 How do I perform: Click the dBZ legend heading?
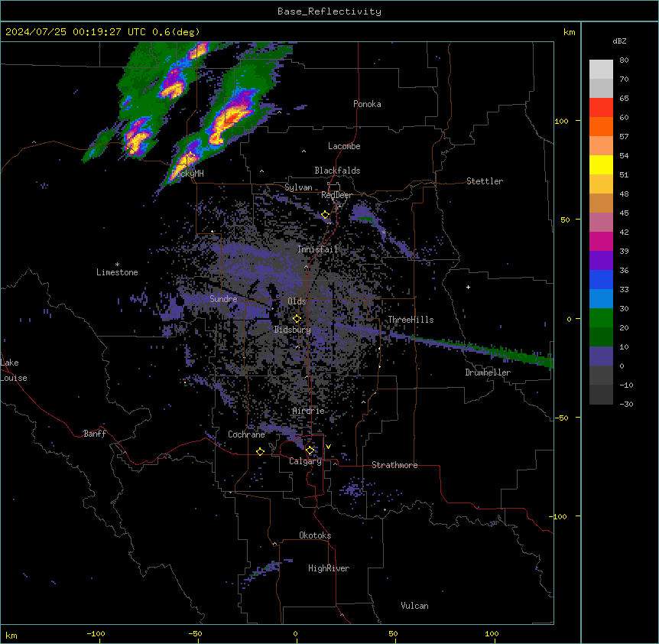tap(619, 41)
